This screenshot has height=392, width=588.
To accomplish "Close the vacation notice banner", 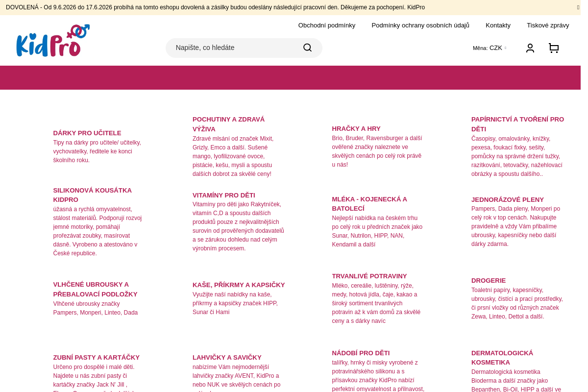I will [x=578, y=7].
